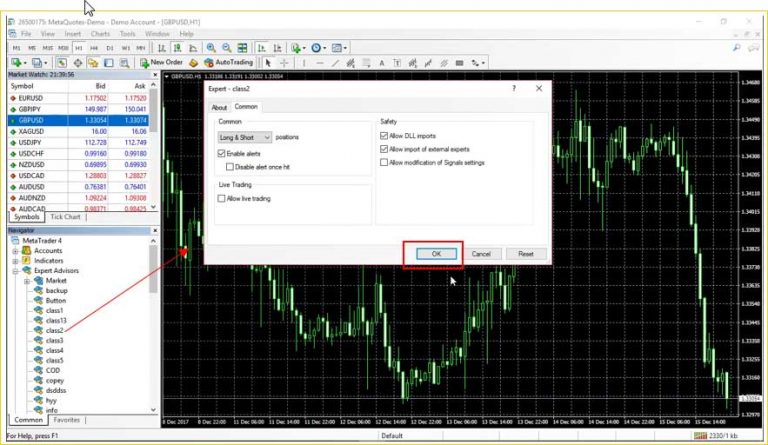
Task: Select the cursor arrow tool
Action: (x=268, y=63)
